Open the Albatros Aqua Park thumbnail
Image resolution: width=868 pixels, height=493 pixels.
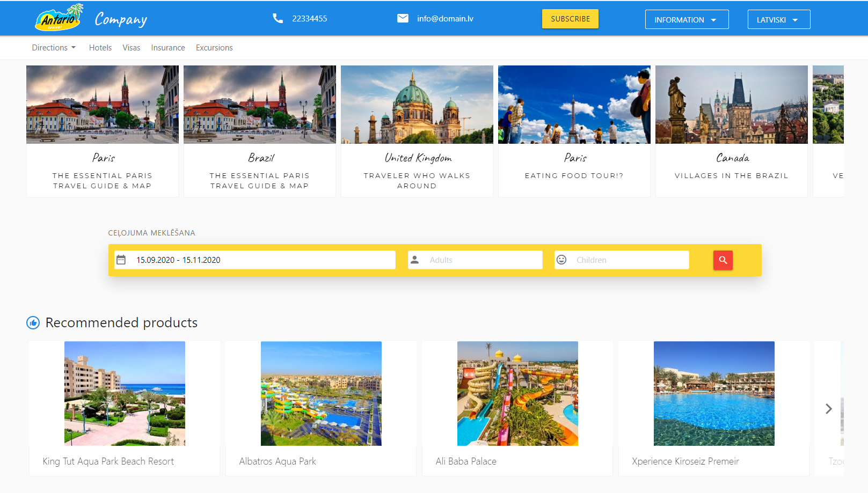320,393
